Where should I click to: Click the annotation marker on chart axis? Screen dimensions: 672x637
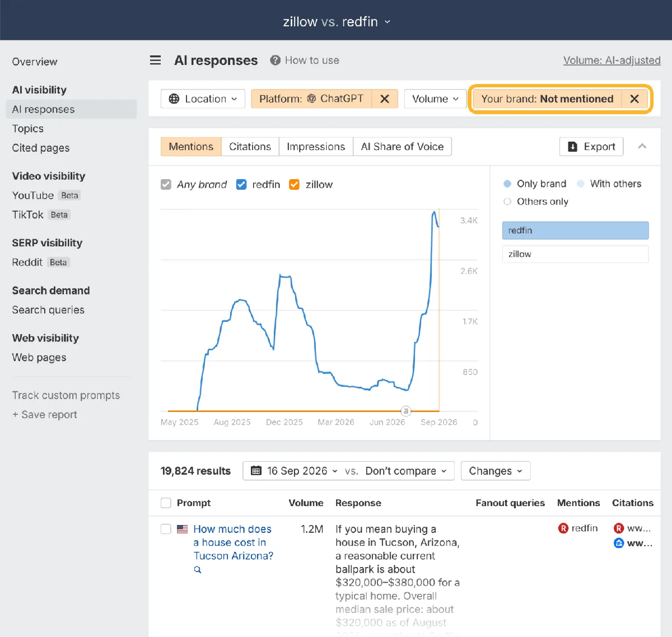pos(406,411)
